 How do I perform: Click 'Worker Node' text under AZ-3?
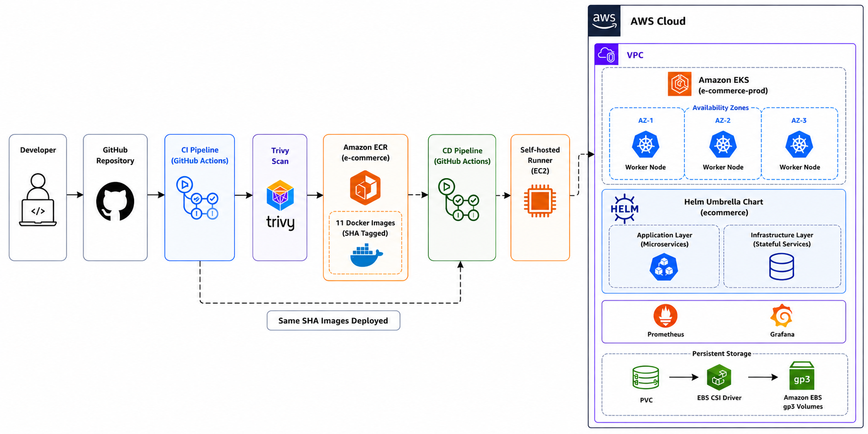[799, 167]
